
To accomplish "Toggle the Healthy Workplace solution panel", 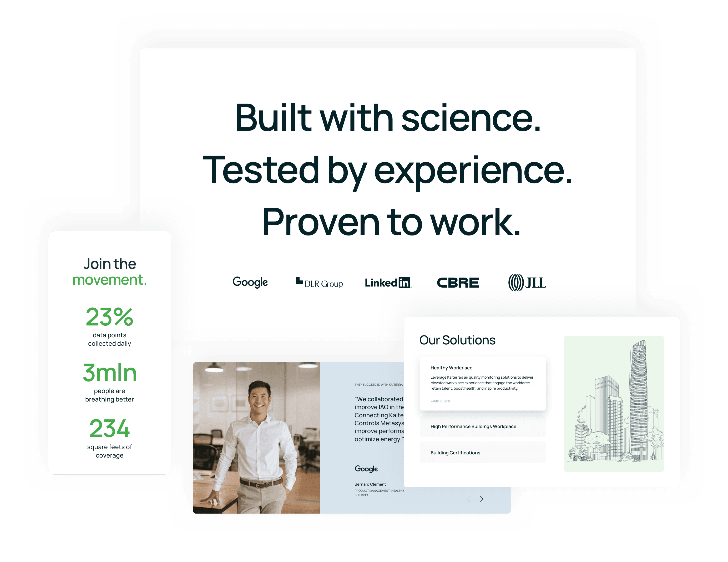I will click(x=451, y=368).
